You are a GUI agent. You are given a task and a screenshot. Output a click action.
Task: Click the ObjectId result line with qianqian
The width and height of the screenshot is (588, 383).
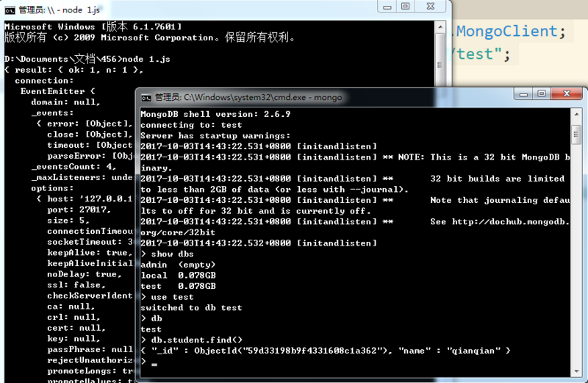pyautogui.click(x=326, y=351)
